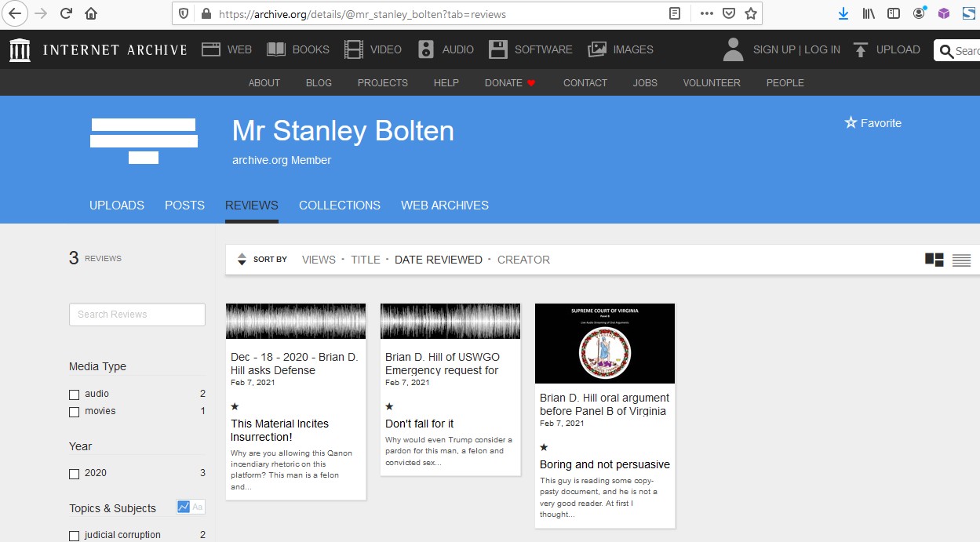The width and height of the screenshot is (980, 542).
Task: Sort reviews by Views
Action: tap(319, 260)
